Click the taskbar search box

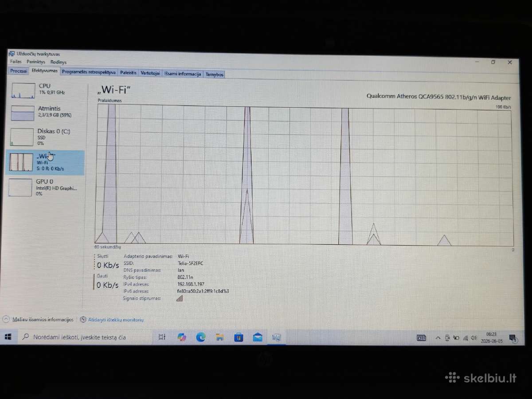tap(84, 337)
